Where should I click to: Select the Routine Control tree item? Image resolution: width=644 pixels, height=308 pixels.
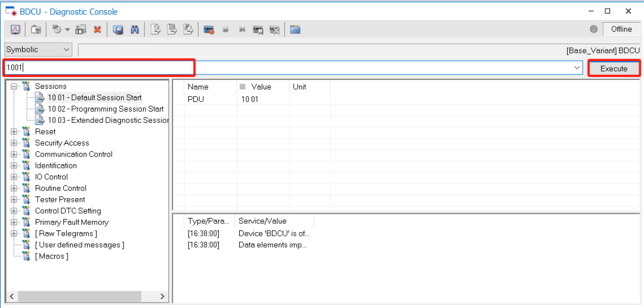pyautogui.click(x=61, y=189)
